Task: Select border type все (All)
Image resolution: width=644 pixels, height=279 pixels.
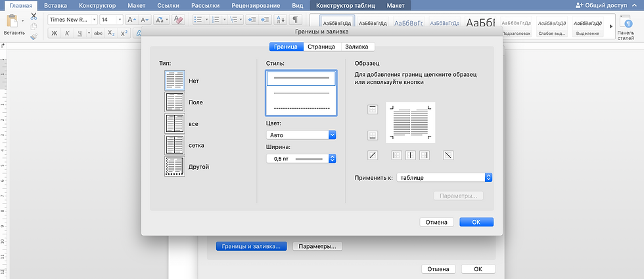Action: 175,123
